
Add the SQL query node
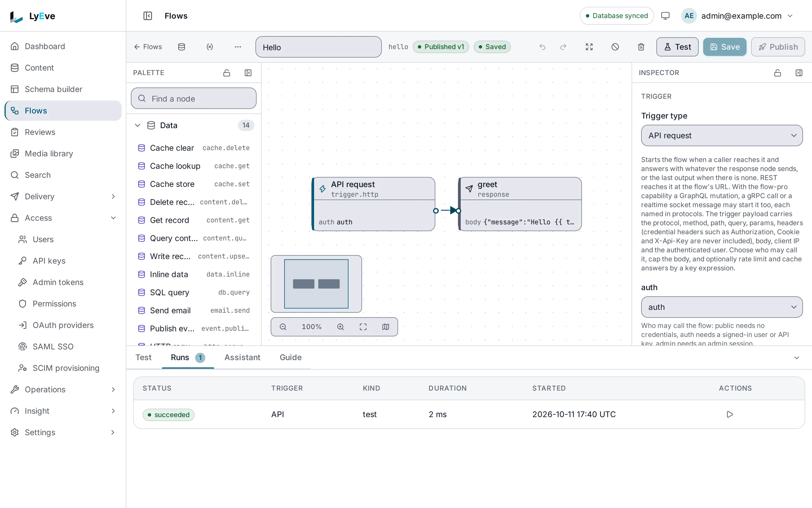coord(194,292)
